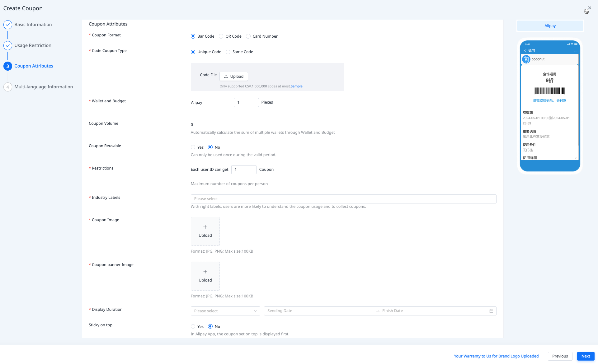The height and width of the screenshot is (364, 598).
Task: Open Industry Labels select field
Action: click(343, 199)
